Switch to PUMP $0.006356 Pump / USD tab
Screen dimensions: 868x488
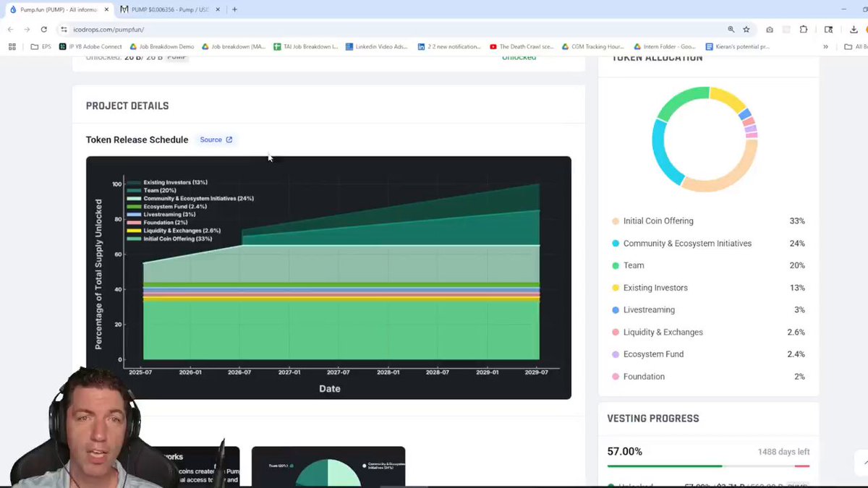(171, 9)
